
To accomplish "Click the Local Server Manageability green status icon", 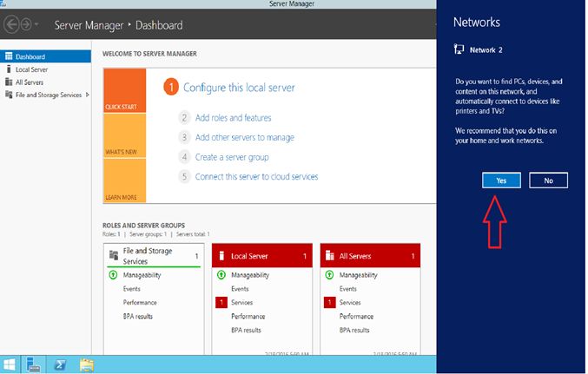I will 221,275.
